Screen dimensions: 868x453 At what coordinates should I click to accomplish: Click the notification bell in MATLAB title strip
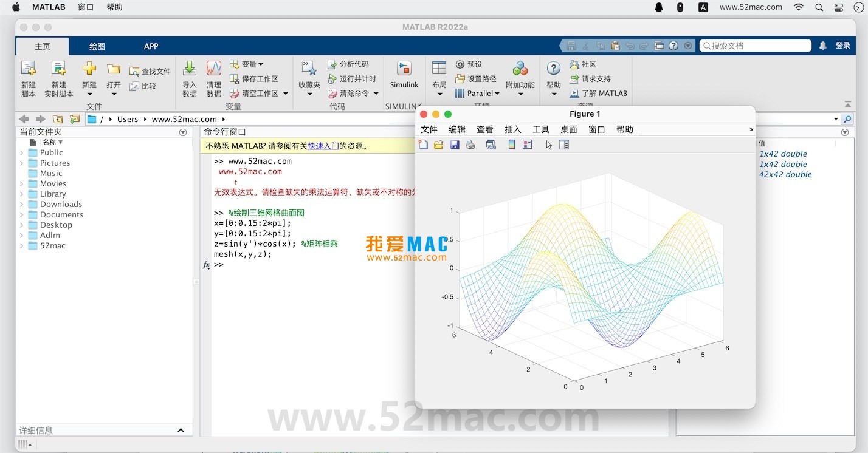822,46
